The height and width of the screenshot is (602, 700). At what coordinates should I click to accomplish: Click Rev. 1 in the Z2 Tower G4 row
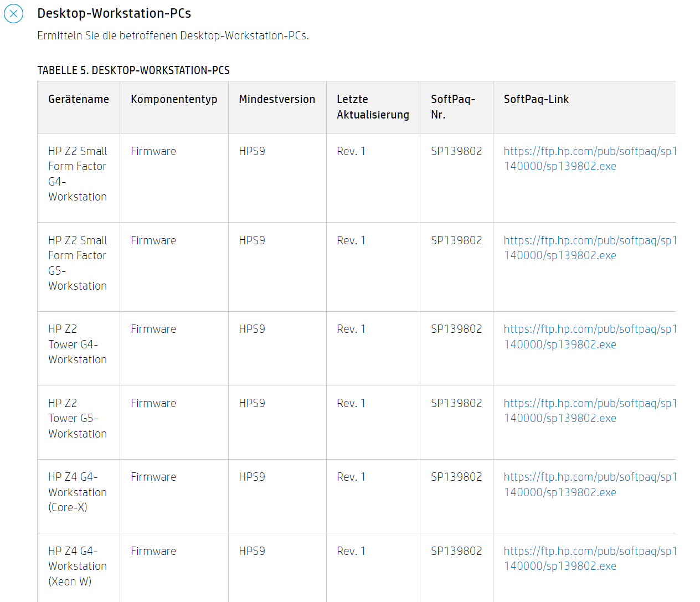351,329
